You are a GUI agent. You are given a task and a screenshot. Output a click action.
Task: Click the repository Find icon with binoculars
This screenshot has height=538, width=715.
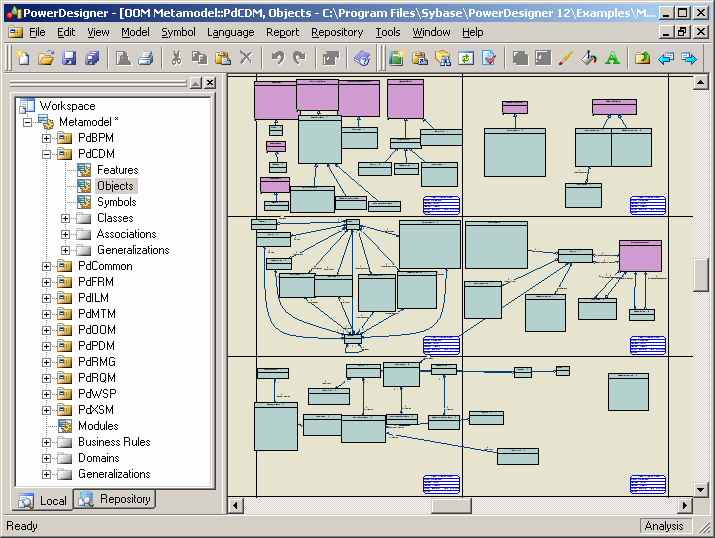coord(443,58)
